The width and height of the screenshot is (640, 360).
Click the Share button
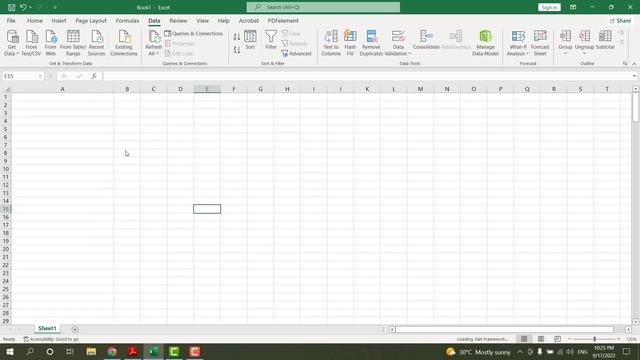point(620,20)
